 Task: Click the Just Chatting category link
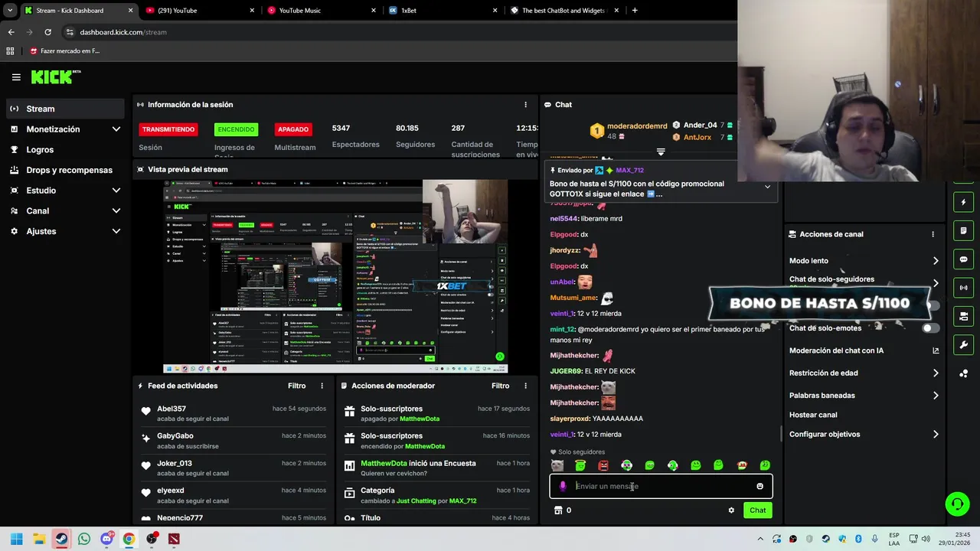coord(416,501)
